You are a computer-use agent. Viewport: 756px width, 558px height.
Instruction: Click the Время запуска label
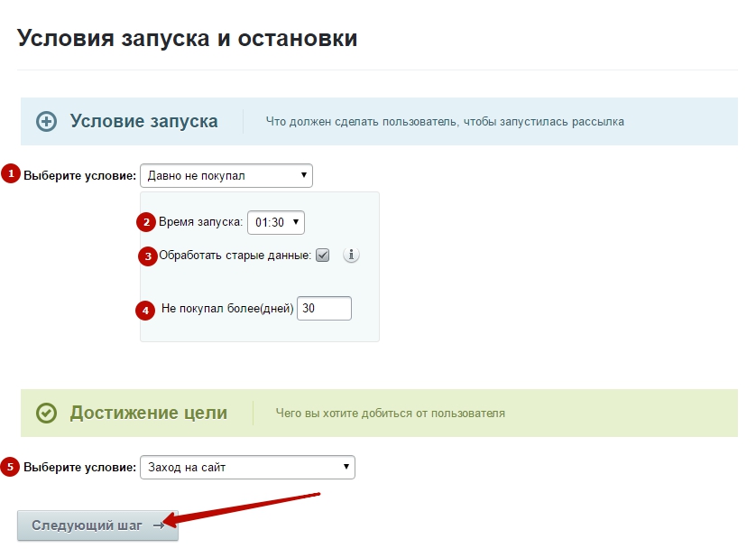point(200,222)
